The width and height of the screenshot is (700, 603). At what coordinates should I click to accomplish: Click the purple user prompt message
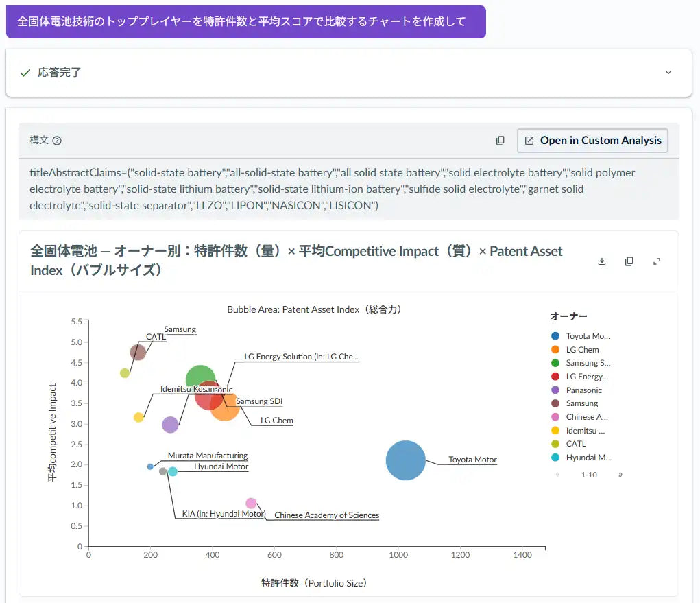(246, 22)
